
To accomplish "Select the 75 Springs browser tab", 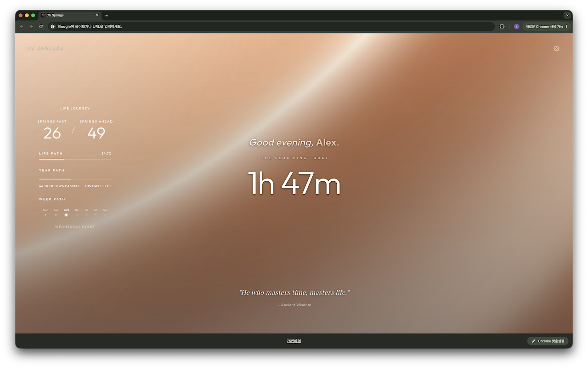I will pyautogui.click(x=70, y=15).
